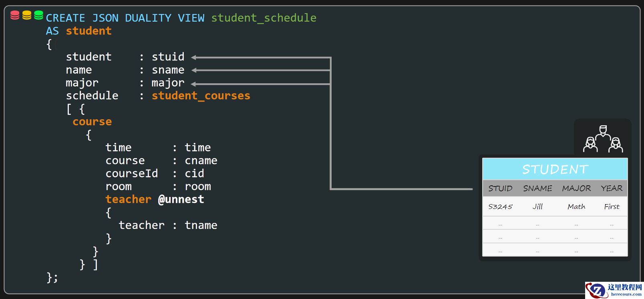
Task: Click the green database stack icon
Action: (x=38, y=15)
